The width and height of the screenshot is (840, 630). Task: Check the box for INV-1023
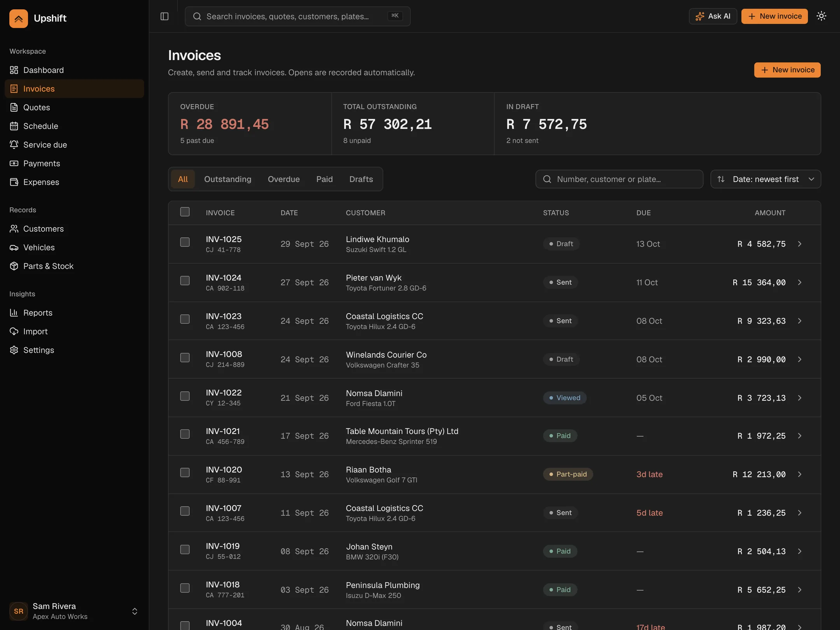[185, 319]
